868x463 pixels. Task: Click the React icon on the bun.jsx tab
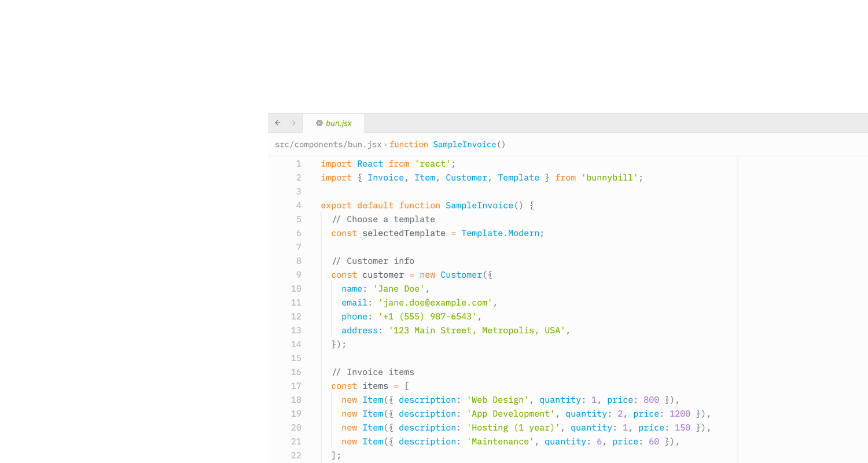[319, 123]
